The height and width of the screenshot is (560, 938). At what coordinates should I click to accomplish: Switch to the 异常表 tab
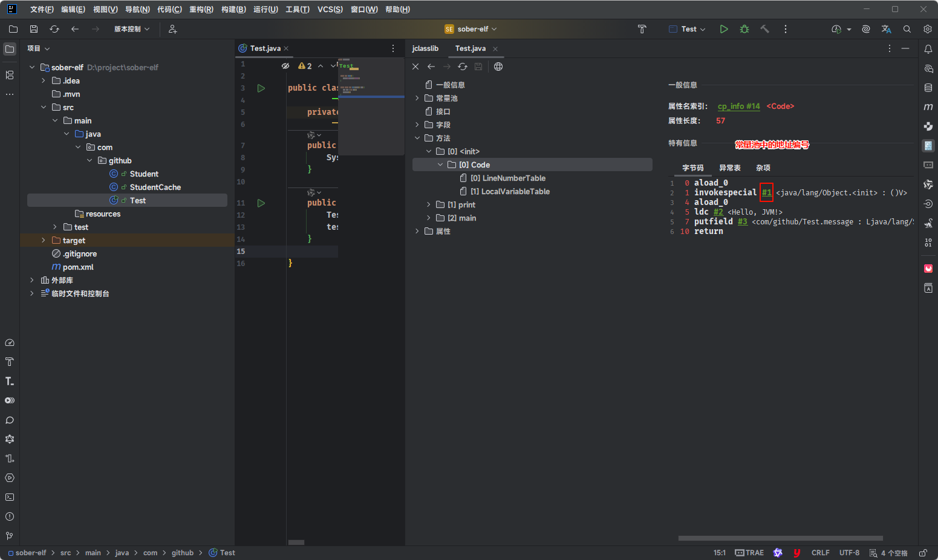tap(729, 168)
